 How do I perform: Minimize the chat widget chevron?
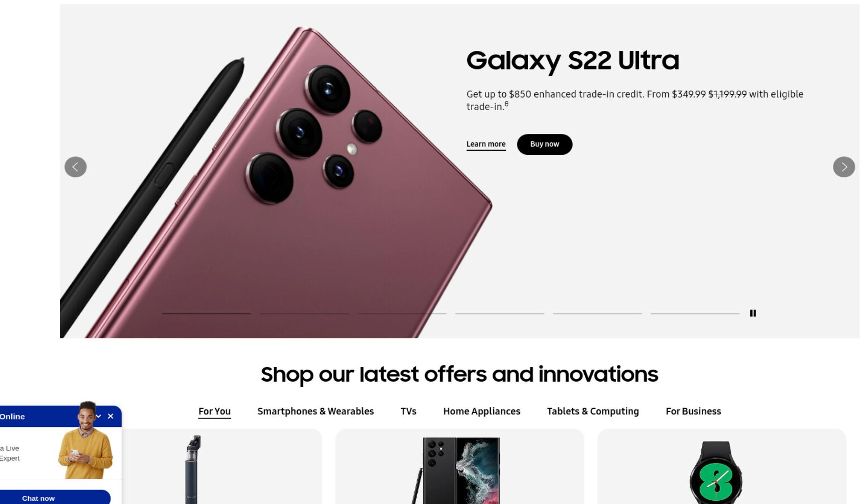point(98,416)
